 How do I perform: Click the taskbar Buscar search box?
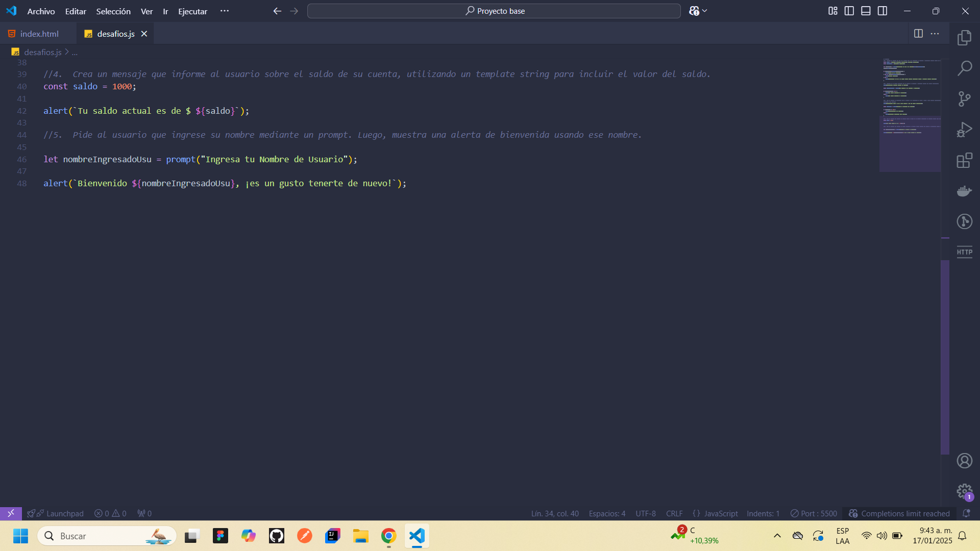coord(107,536)
